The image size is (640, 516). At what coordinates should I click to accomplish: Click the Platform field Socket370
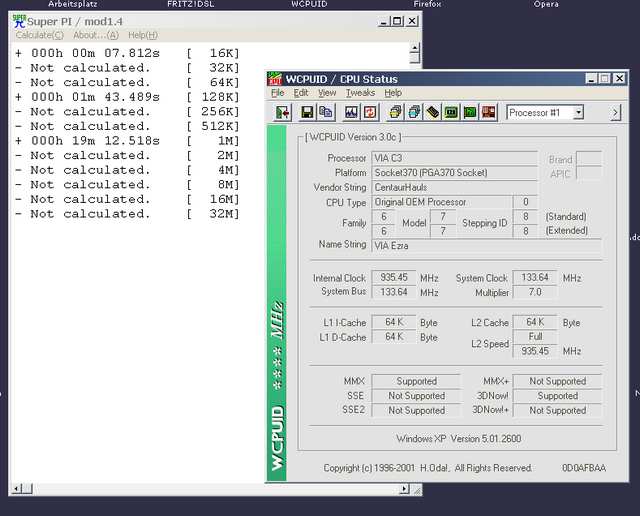click(454, 173)
